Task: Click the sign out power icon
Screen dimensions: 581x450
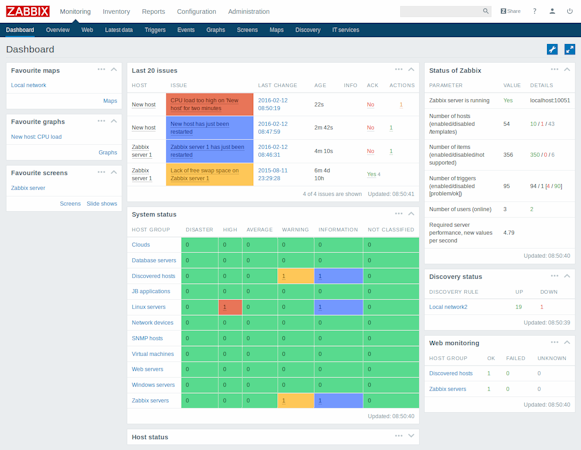Action: [x=570, y=11]
